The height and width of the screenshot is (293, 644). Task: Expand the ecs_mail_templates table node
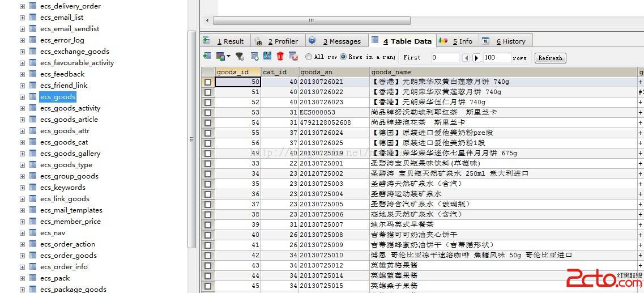[x=22, y=210]
